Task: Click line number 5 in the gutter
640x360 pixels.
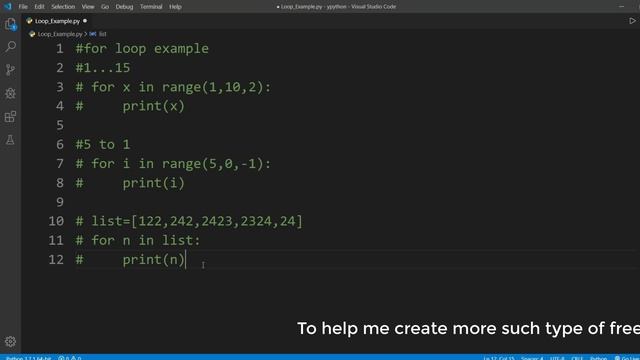Action: tap(60, 125)
